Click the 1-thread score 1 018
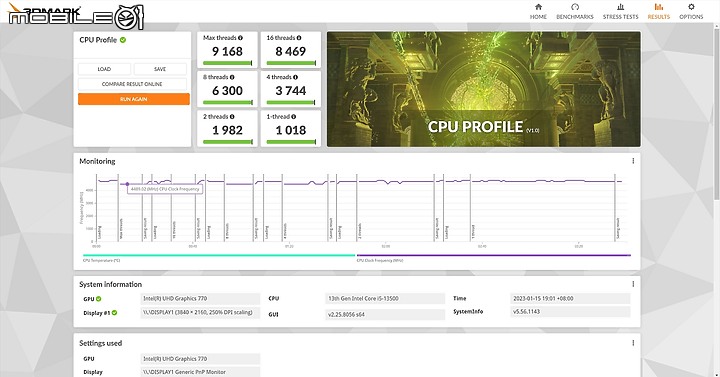This screenshot has width=720, height=377. [x=291, y=130]
